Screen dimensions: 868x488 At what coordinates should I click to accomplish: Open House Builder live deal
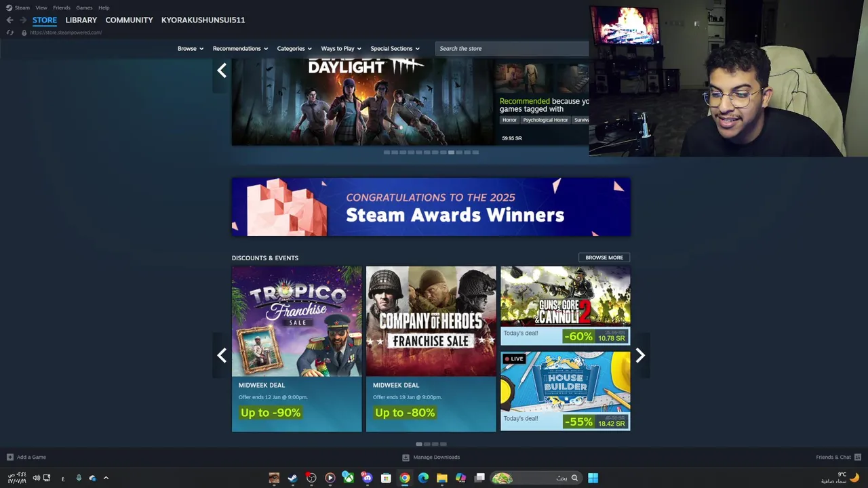(x=566, y=391)
